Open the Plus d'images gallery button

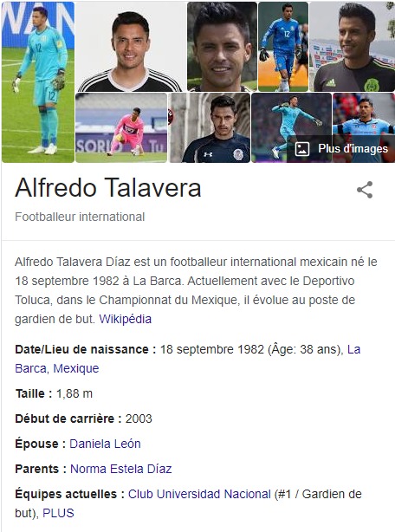(x=341, y=149)
